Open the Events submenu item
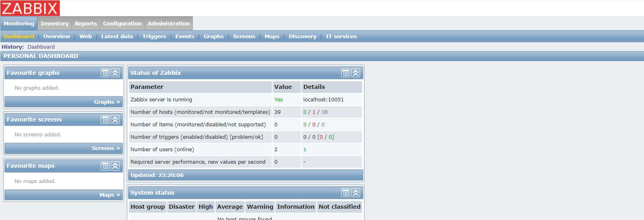Viewport: 644px width, 220px height. [185, 36]
